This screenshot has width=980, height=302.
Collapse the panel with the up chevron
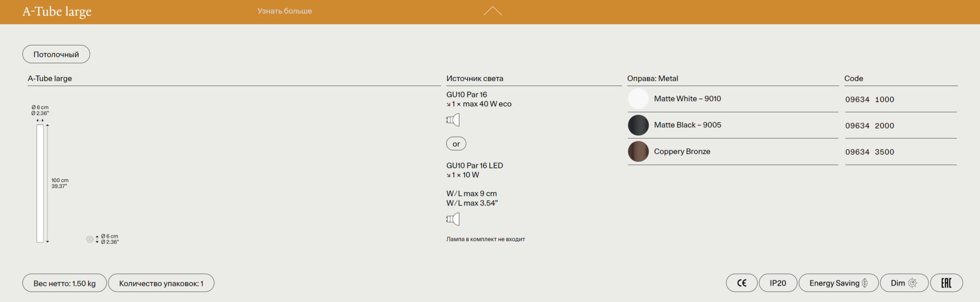click(x=493, y=11)
